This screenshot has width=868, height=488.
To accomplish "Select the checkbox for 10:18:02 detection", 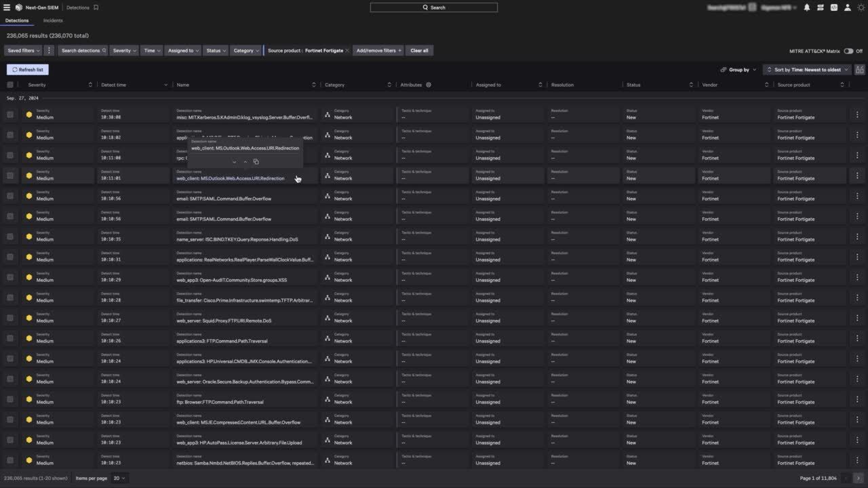I will click(10, 135).
